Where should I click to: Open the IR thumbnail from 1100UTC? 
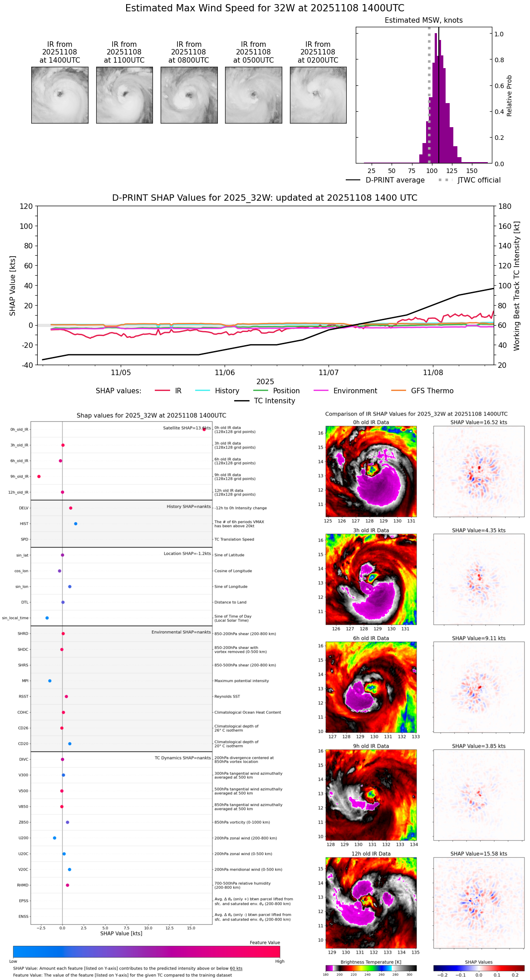(124, 95)
